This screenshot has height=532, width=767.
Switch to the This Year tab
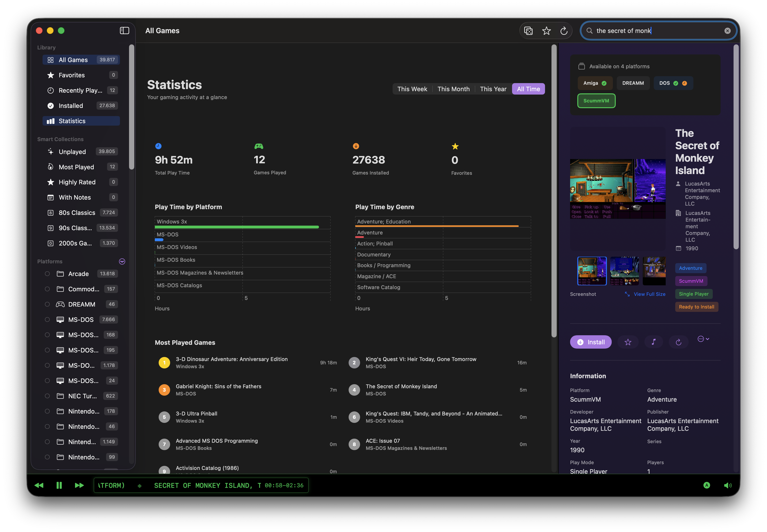493,89
